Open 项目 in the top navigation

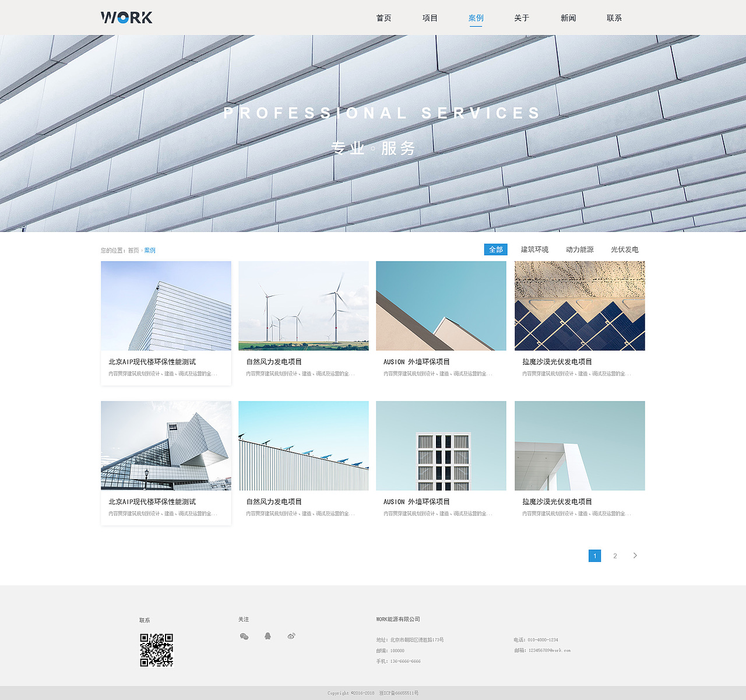click(430, 18)
